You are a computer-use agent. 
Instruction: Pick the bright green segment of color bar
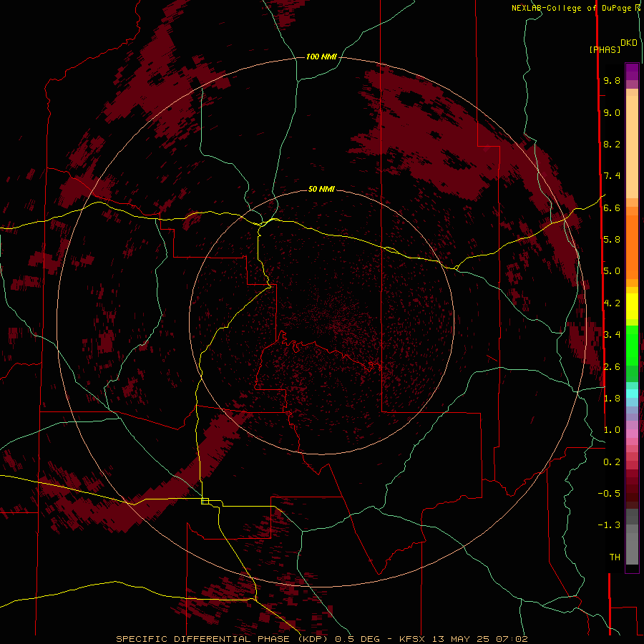pyautogui.click(x=632, y=345)
